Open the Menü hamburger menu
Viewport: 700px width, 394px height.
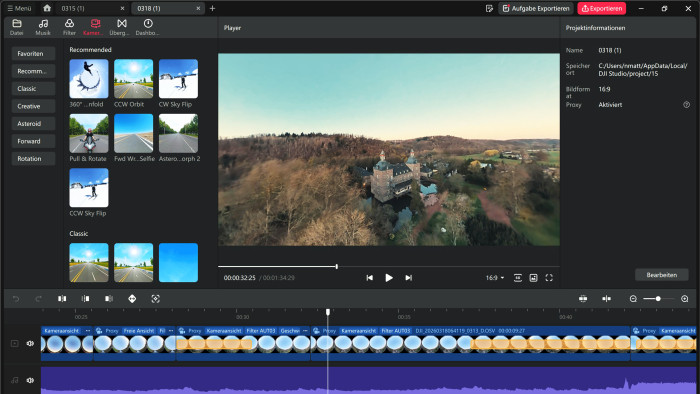[x=19, y=8]
